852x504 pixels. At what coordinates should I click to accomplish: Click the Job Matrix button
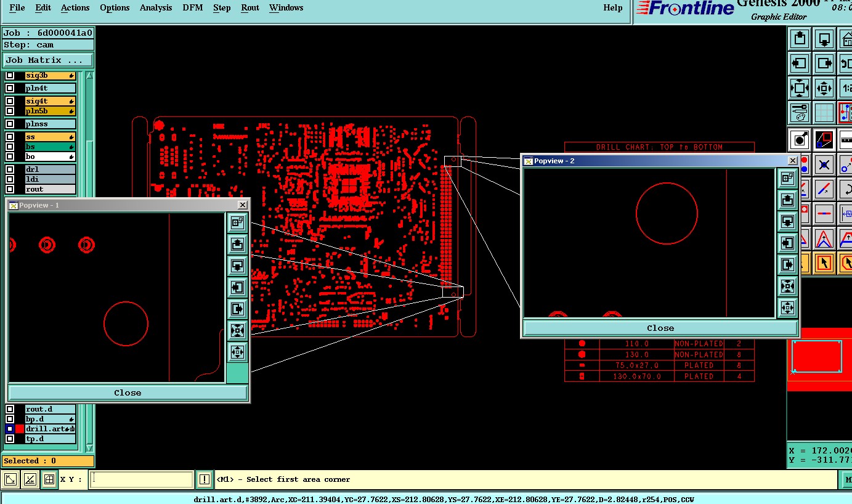(x=48, y=60)
